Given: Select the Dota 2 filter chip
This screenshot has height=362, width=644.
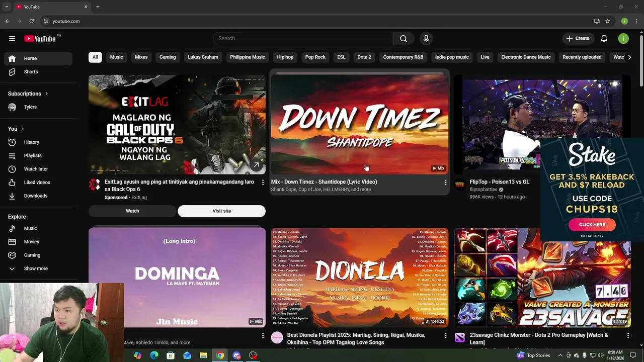Looking at the screenshot, I should (x=364, y=57).
